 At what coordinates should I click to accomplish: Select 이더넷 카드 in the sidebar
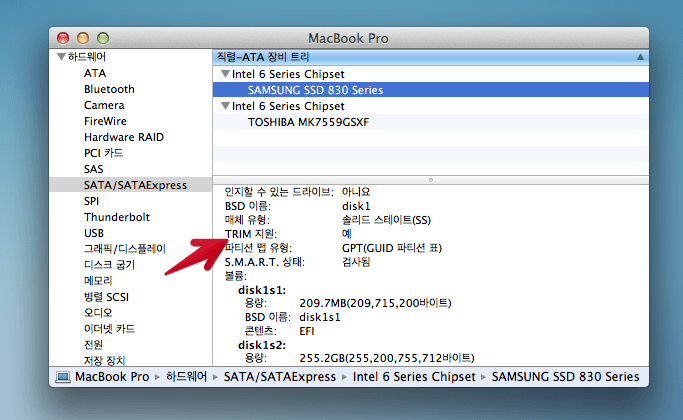coord(109,329)
